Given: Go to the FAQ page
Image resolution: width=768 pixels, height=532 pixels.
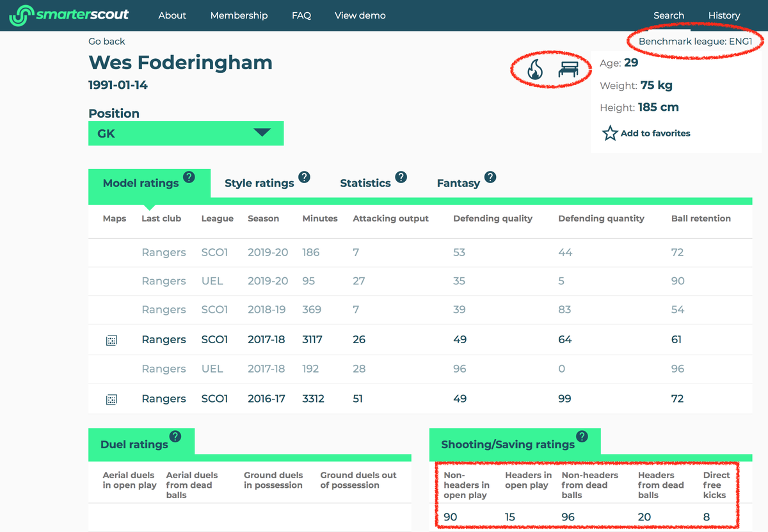Looking at the screenshot, I should pos(301,15).
